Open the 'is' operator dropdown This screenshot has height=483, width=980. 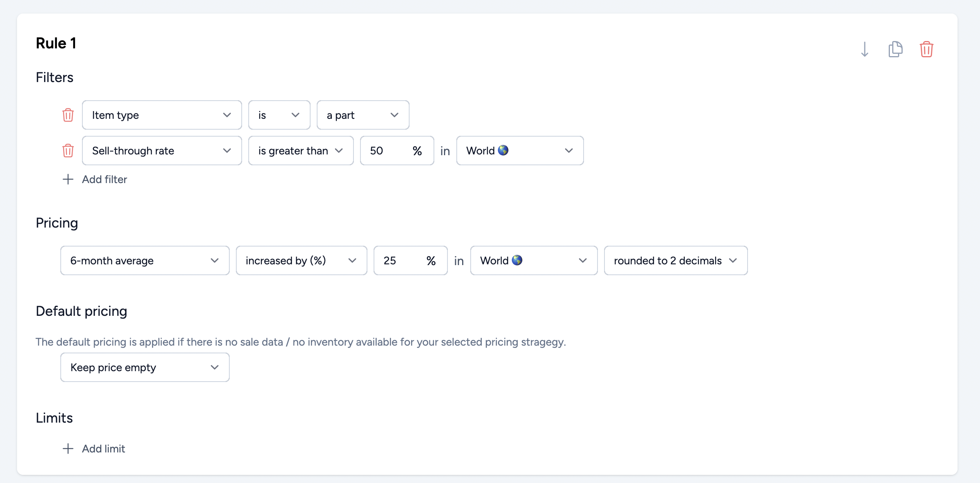[279, 115]
